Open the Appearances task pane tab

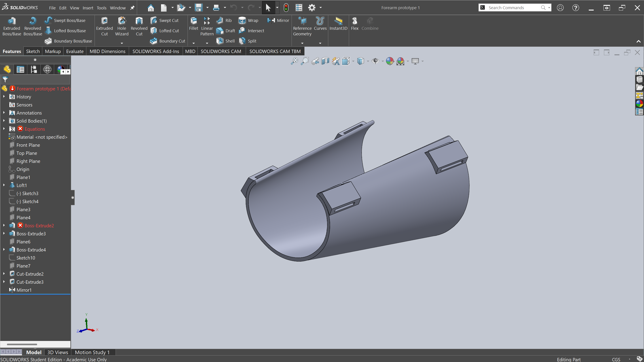click(639, 103)
